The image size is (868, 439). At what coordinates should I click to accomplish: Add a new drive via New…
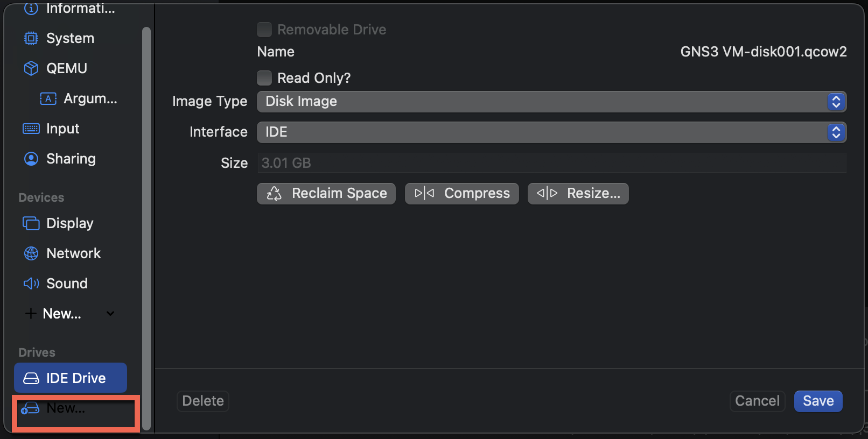(65, 408)
